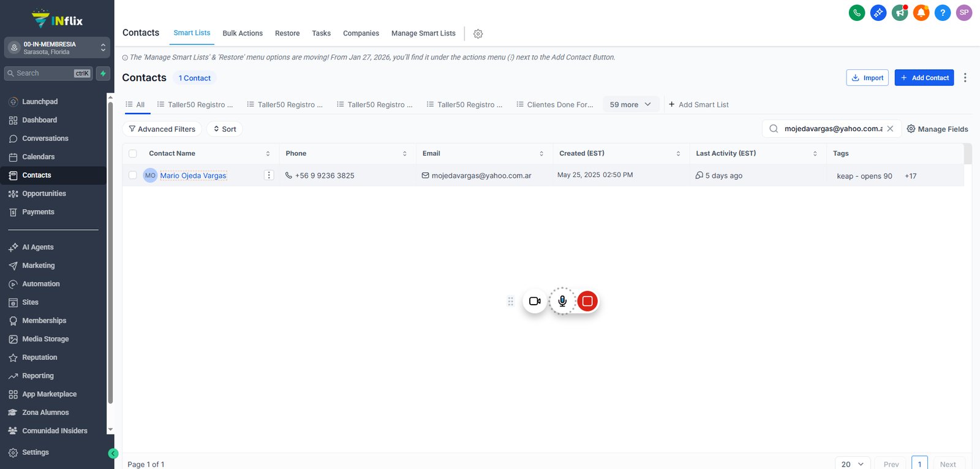Toggle the recording camera icon
Viewport: 980px width, 469px height.
(x=535, y=301)
